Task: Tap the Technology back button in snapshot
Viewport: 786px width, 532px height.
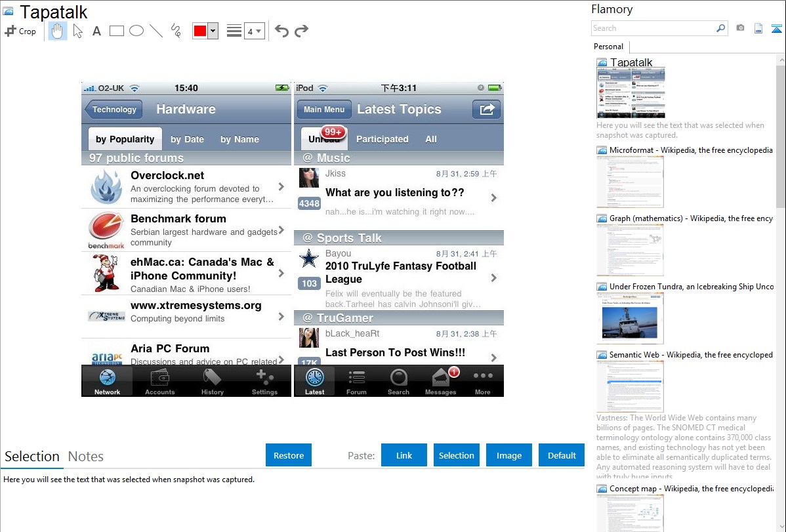Action: coord(114,110)
